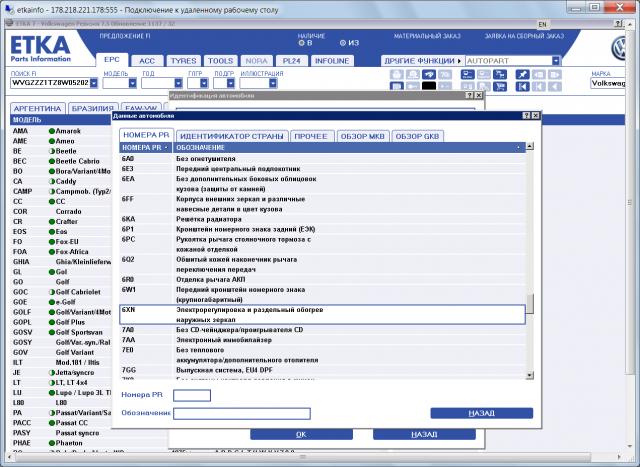Select the БРАЗИЛИЯ market tab
Viewport: 640px width, 467px height.
click(x=93, y=109)
